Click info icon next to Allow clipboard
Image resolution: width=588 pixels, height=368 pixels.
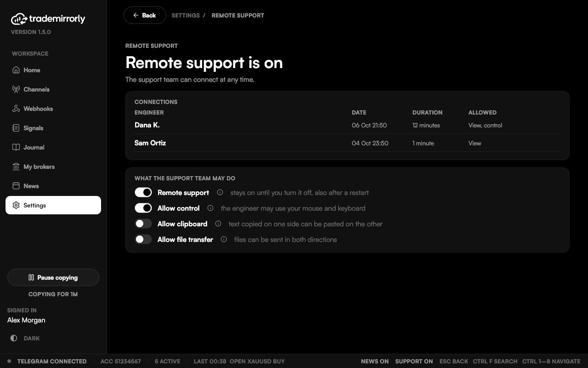click(x=218, y=224)
